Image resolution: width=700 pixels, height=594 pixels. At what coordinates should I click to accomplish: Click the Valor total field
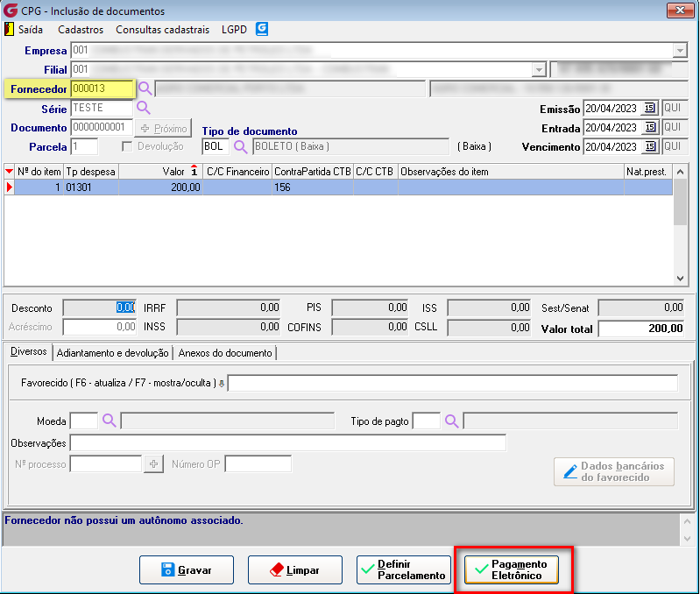click(x=641, y=329)
